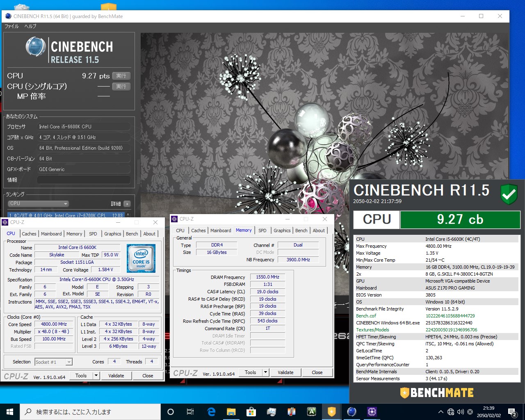The height and width of the screenshot is (420, 525).
Task: Switch to SPD tab in CPU-Z Memory window
Action: 262,231
